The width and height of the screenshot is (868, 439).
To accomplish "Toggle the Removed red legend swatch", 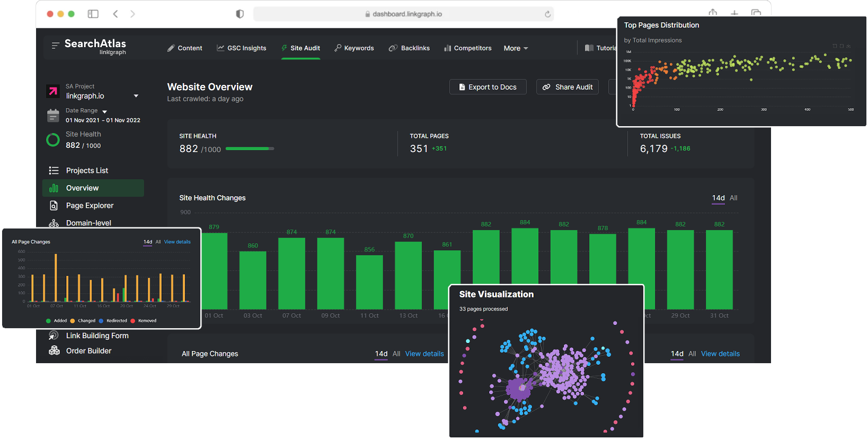I will tap(133, 321).
